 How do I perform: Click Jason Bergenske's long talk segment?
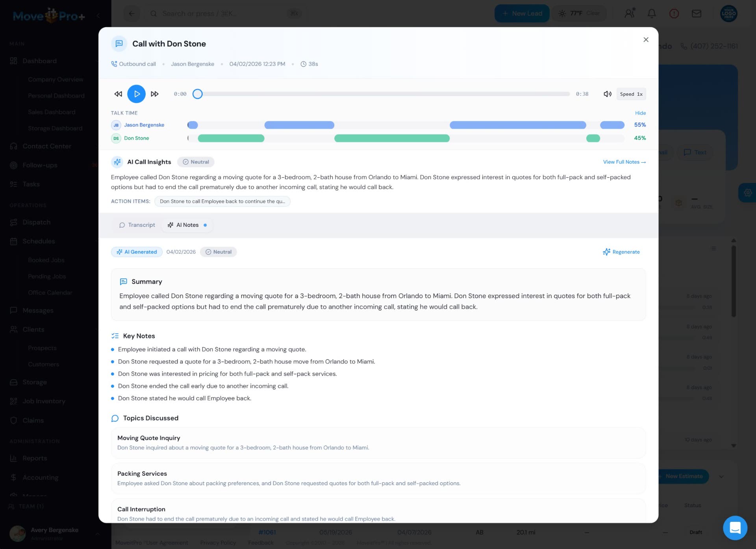point(518,125)
